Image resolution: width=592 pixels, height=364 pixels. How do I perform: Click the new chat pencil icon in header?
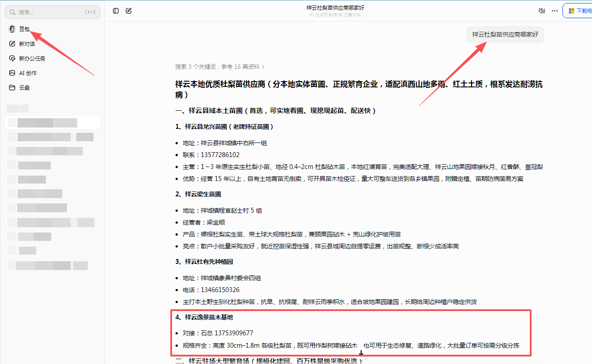coord(129,11)
